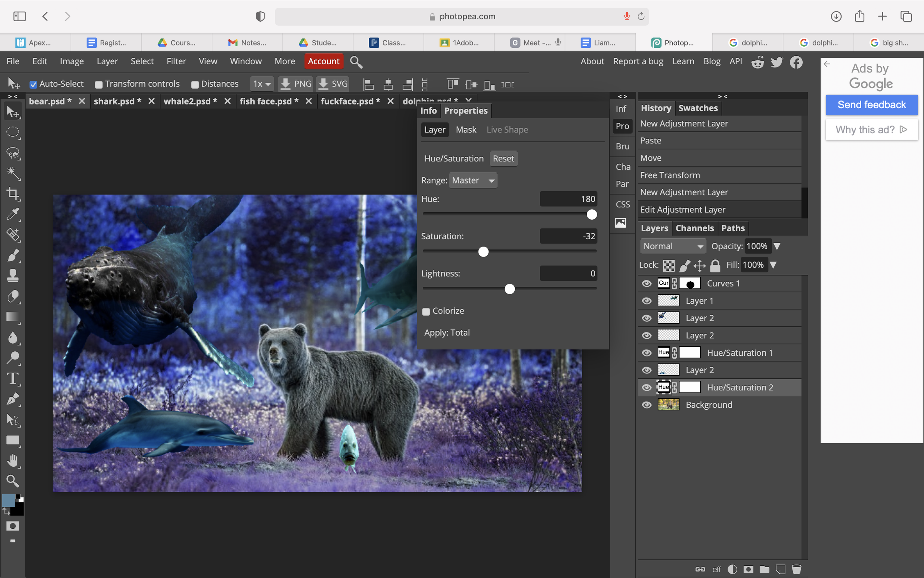Enable the Colorize option
This screenshot has width=924, height=578.
(426, 311)
